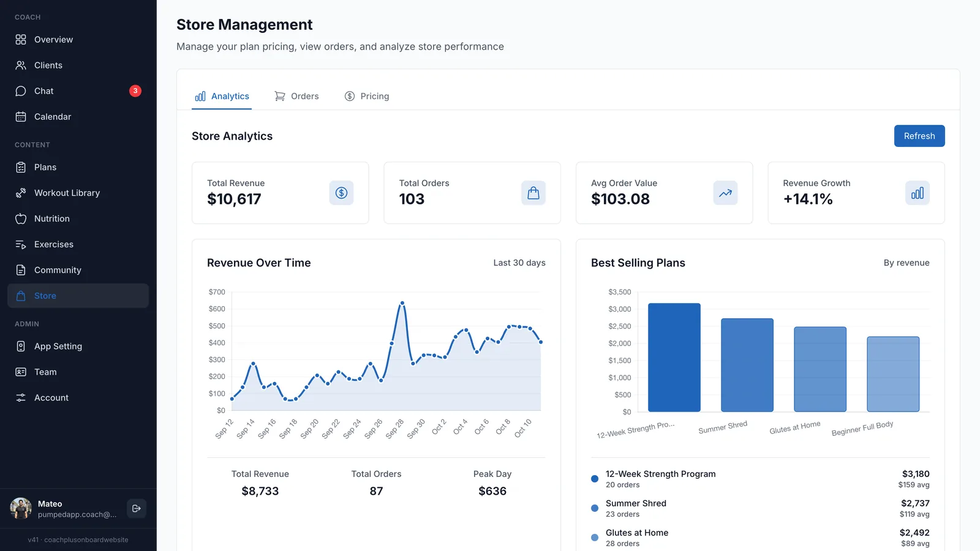
Task: Click the peak data point on revenue line
Action: click(x=402, y=302)
